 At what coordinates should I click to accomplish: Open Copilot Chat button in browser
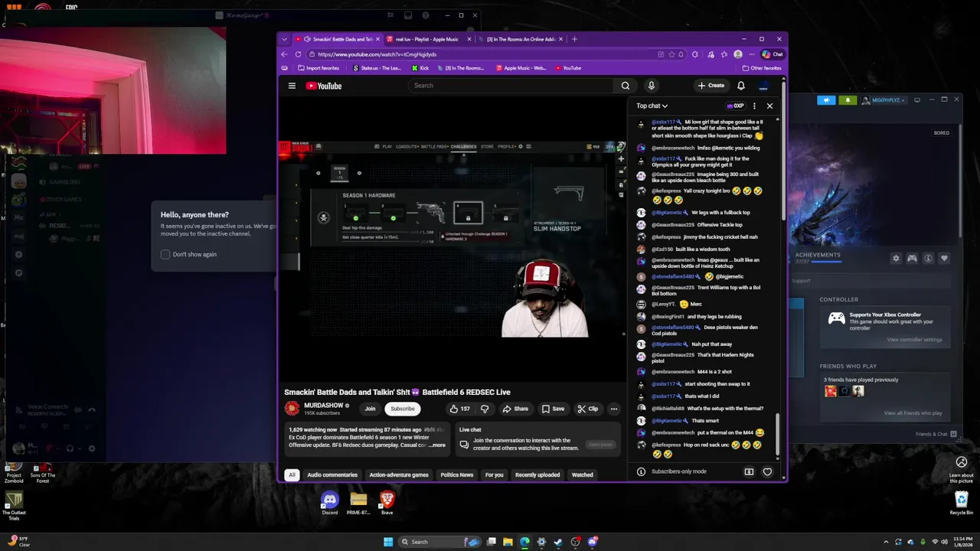(x=773, y=54)
